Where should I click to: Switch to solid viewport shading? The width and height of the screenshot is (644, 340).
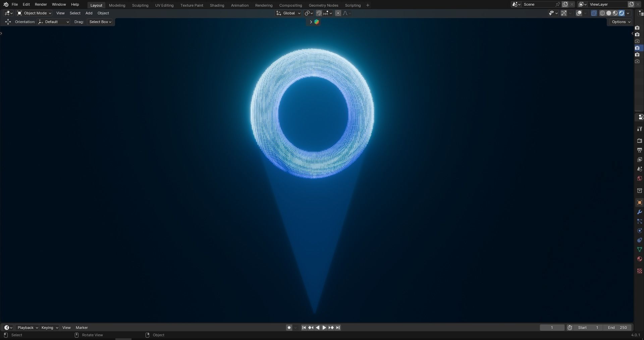coord(609,13)
